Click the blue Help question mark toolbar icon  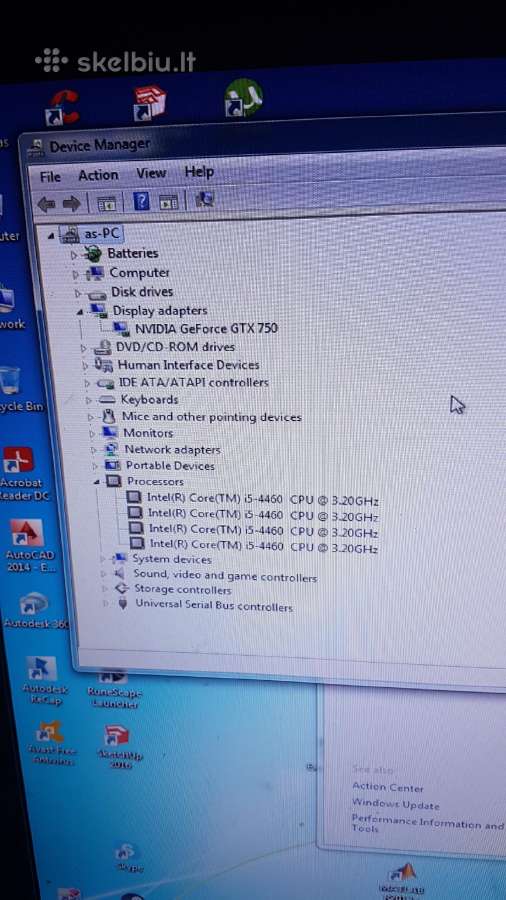click(x=141, y=201)
